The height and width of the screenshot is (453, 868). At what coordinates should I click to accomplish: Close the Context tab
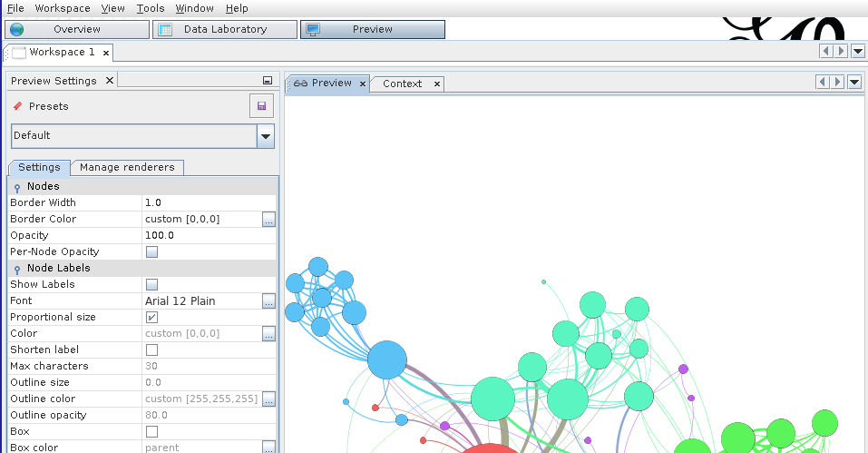coord(437,84)
